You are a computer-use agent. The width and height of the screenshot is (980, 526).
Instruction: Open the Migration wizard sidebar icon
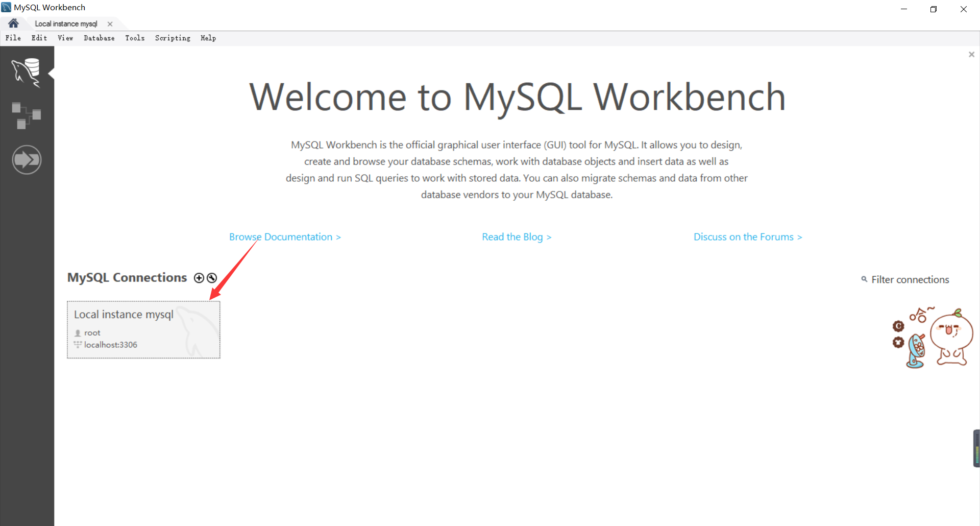click(x=27, y=160)
